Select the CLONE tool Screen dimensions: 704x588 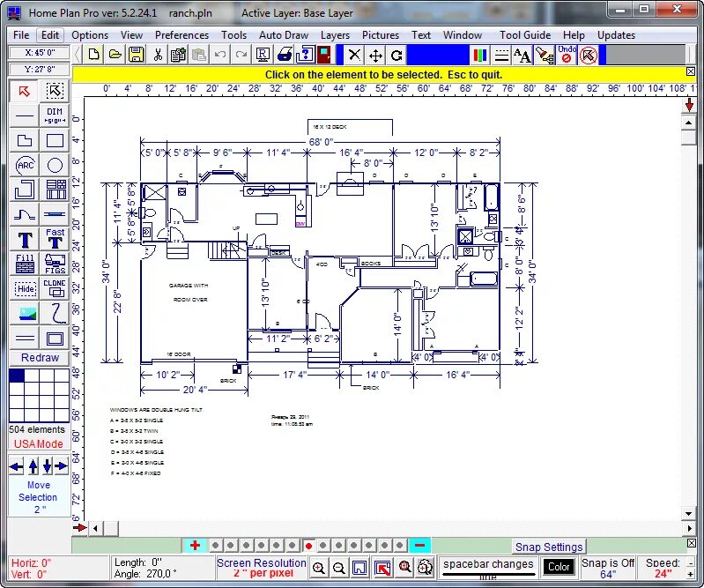tap(55, 289)
